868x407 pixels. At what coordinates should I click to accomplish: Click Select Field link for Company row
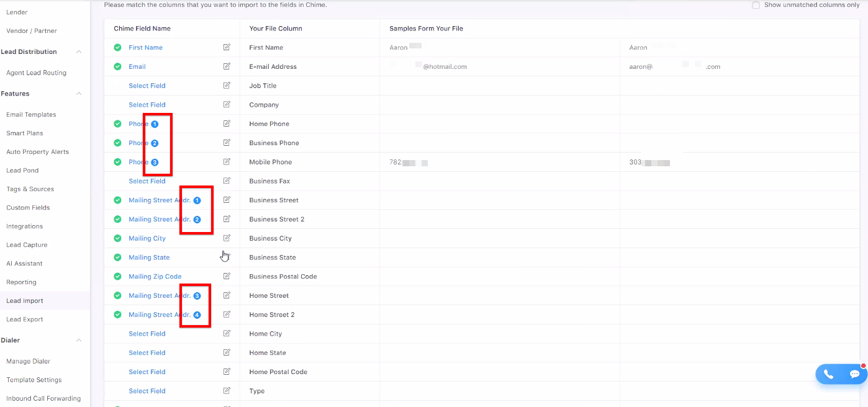tap(147, 105)
